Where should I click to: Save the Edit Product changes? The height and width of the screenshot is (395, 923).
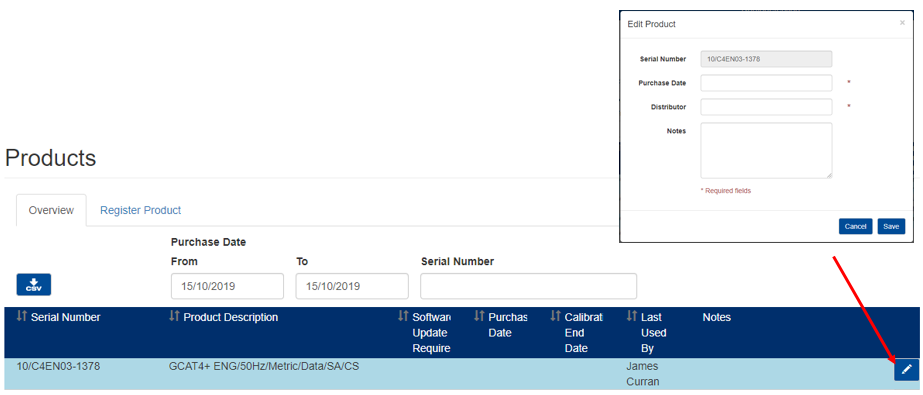891,226
